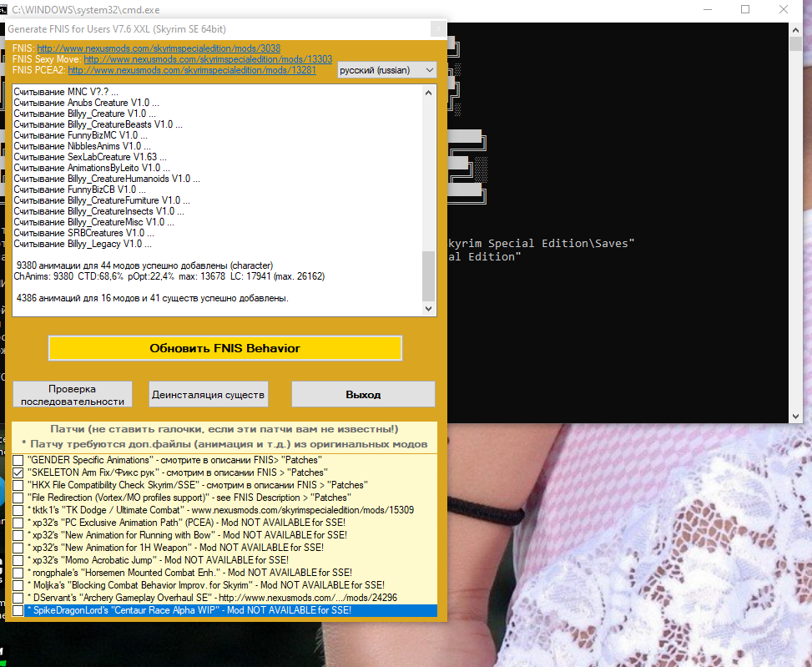Enable the GENDER Specific Animations patch

click(x=18, y=460)
